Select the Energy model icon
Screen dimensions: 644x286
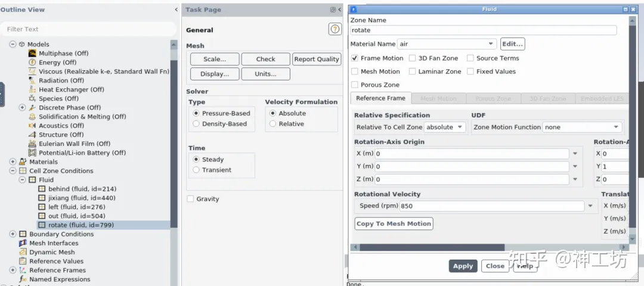click(32, 63)
